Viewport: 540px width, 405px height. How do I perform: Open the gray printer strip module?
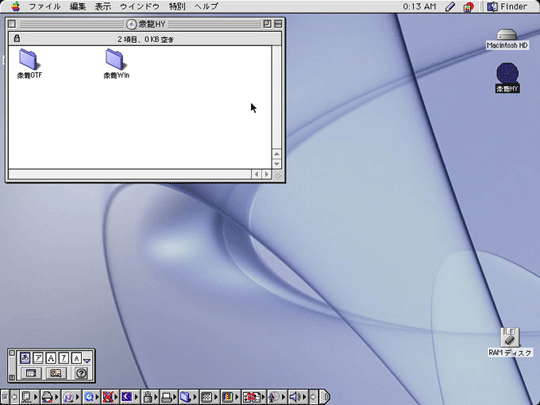(x=169, y=397)
